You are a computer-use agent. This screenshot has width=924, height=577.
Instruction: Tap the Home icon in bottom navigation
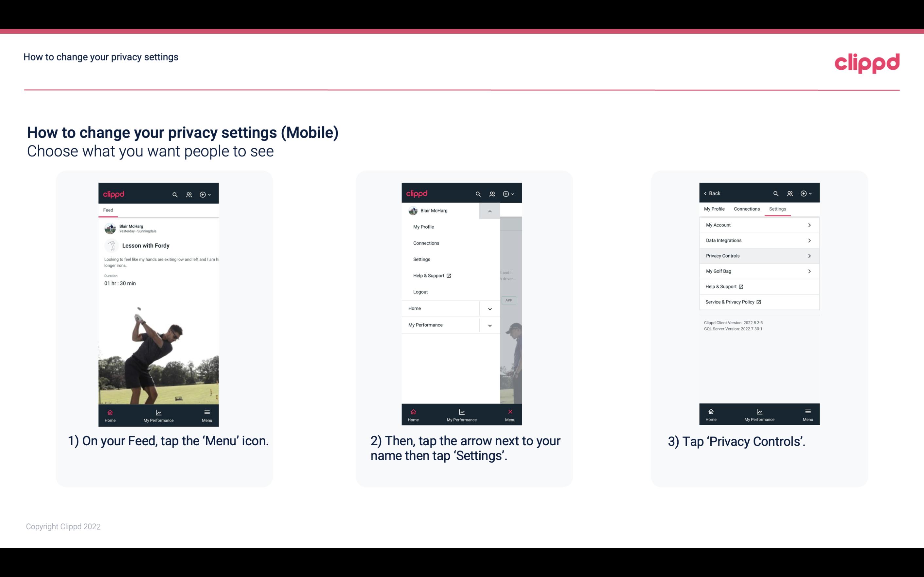click(110, 414)
